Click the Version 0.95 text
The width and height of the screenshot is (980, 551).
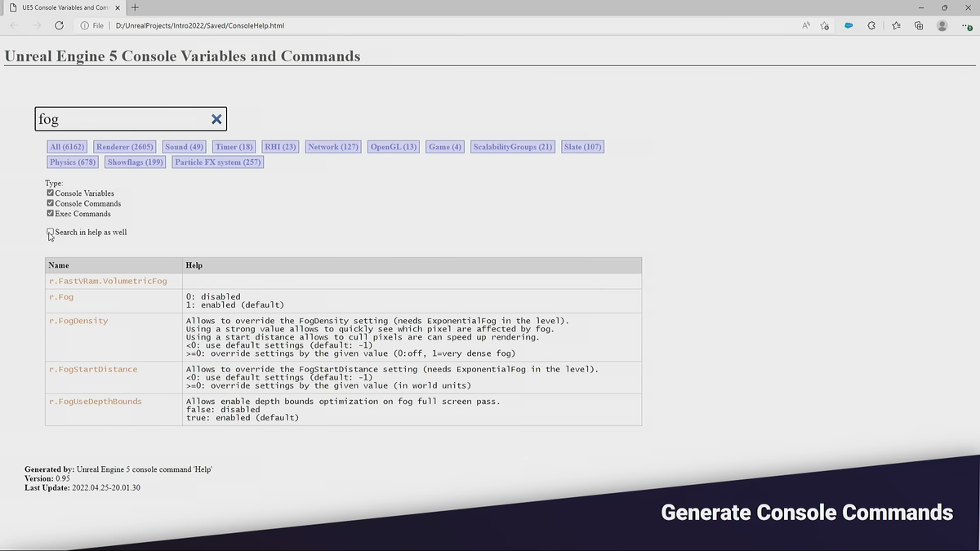(47, 478)
